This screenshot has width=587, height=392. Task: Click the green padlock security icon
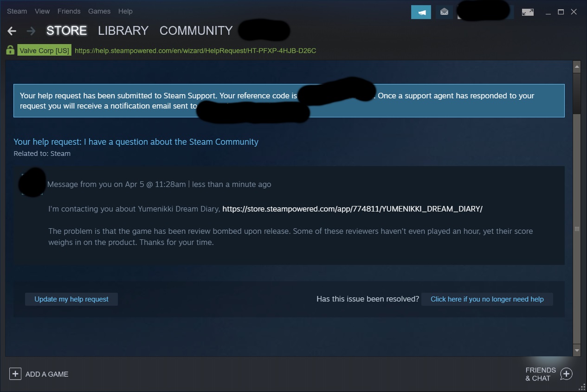point(10,50)
